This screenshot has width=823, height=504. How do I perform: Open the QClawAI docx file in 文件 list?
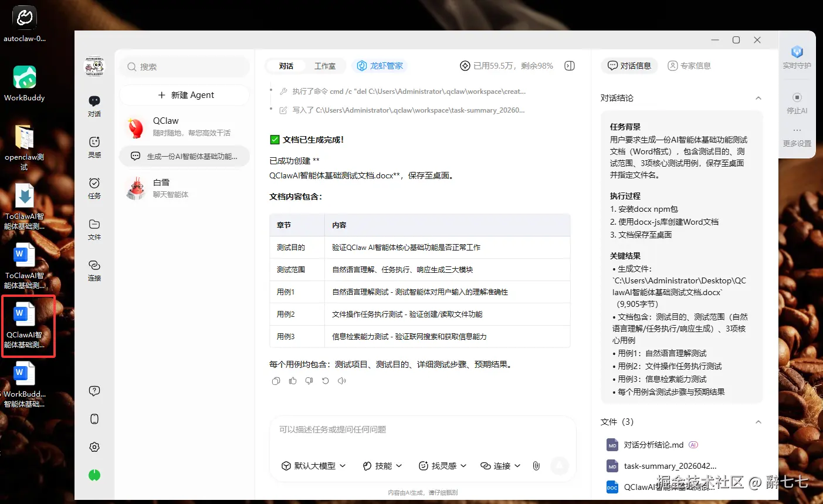662,487
